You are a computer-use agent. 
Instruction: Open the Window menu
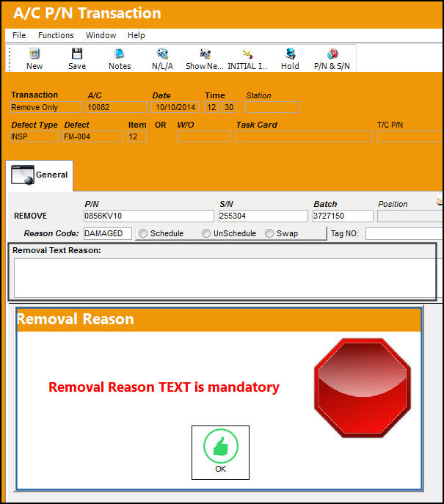(101, 35)
